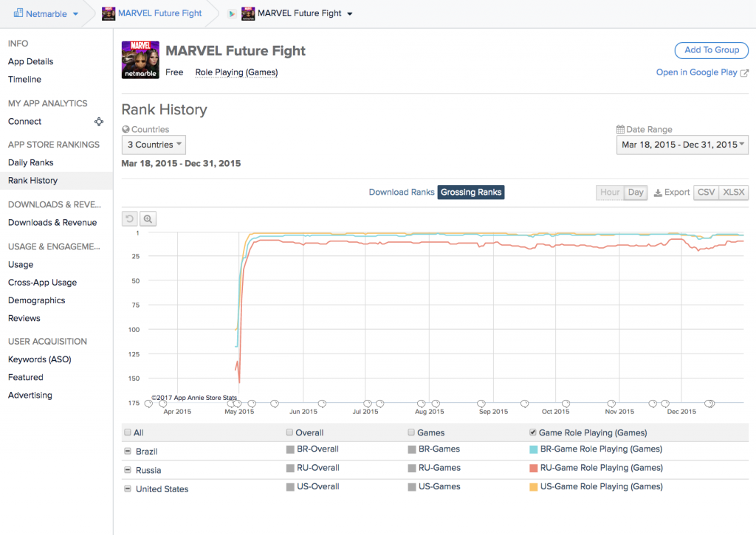Click the Role Playing (Games) category link
Screen dimensions: 756x535
point(236,72)
